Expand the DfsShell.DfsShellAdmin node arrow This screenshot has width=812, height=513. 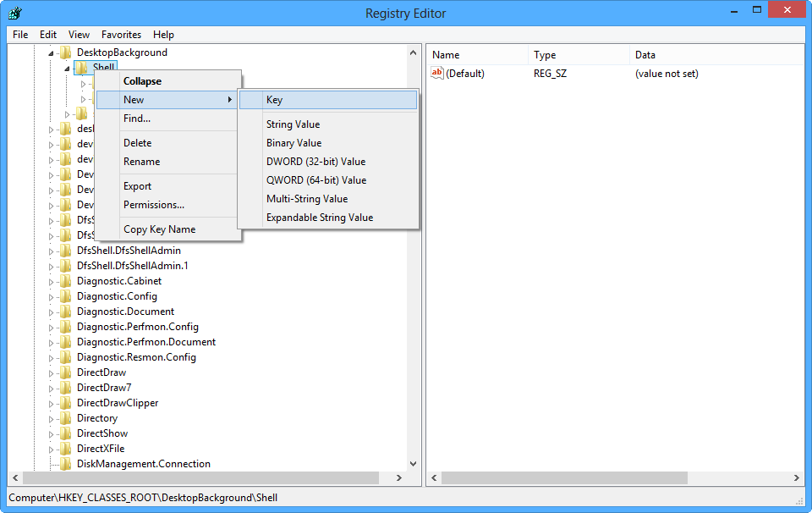[x=51, y=251]
